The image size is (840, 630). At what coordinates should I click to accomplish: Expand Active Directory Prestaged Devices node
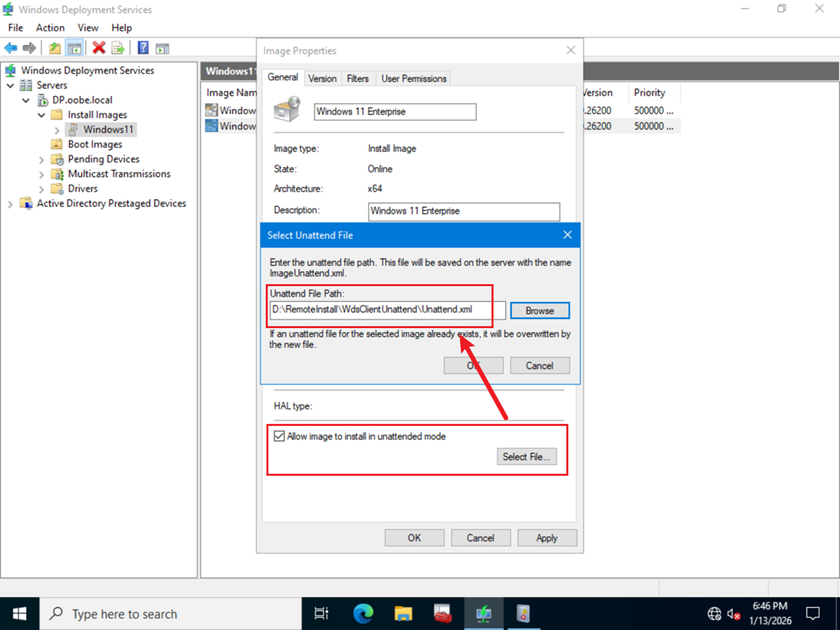tap(10, 203)
